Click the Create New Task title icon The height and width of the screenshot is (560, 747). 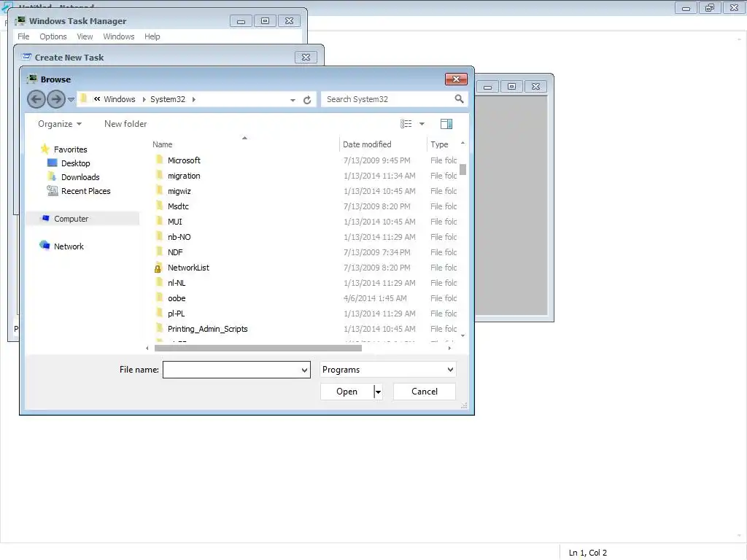click(x=27, y=57)
